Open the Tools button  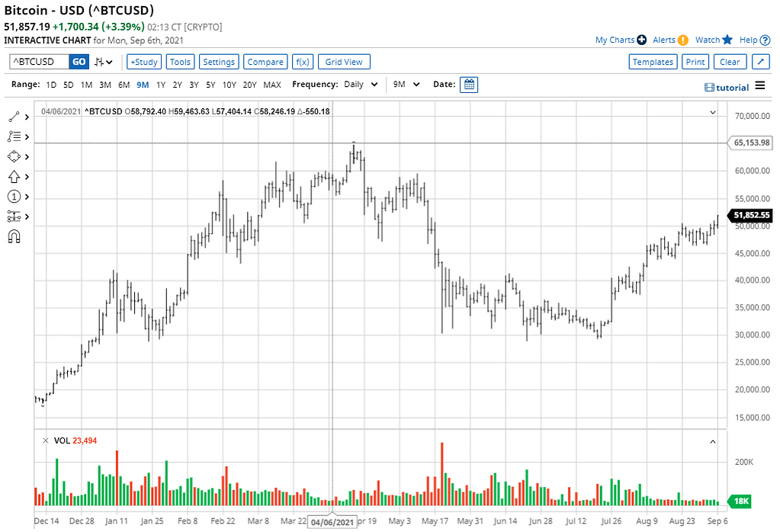[180, 62]
